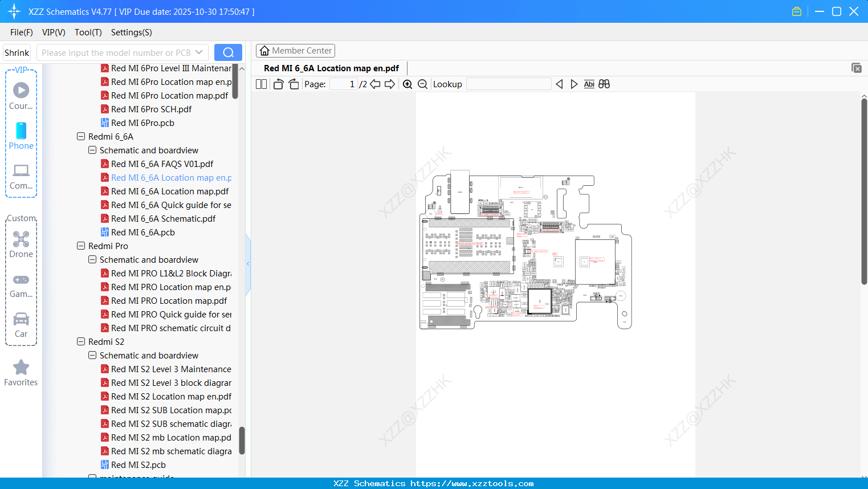Zoom out of the PDF
The height and width of the screenshot is (489, 868).
[423, 84]
